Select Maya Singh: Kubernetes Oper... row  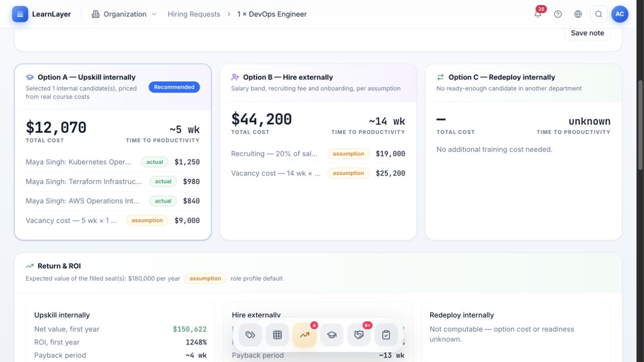pyautogui.click(x=113, y=162)
